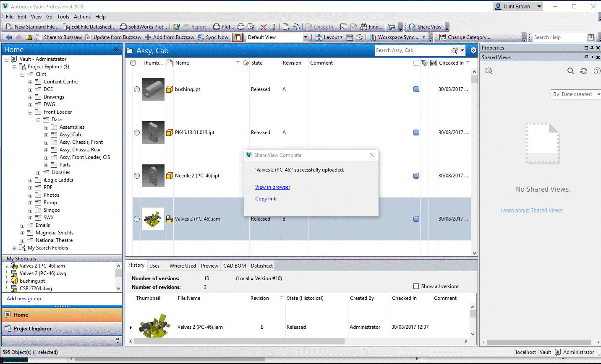The width and height of the screenshot is (601, 364).
Task: Collapse the Home navigation pane with the chevron
Action: 116,49
